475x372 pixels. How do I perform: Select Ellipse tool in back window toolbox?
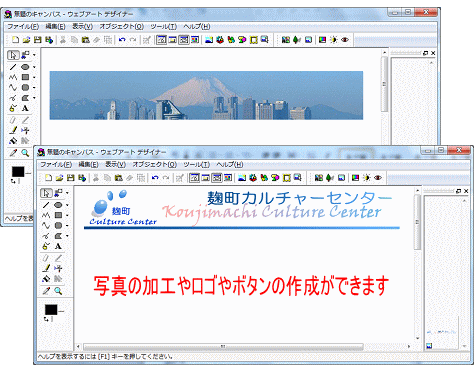[25, 67]
